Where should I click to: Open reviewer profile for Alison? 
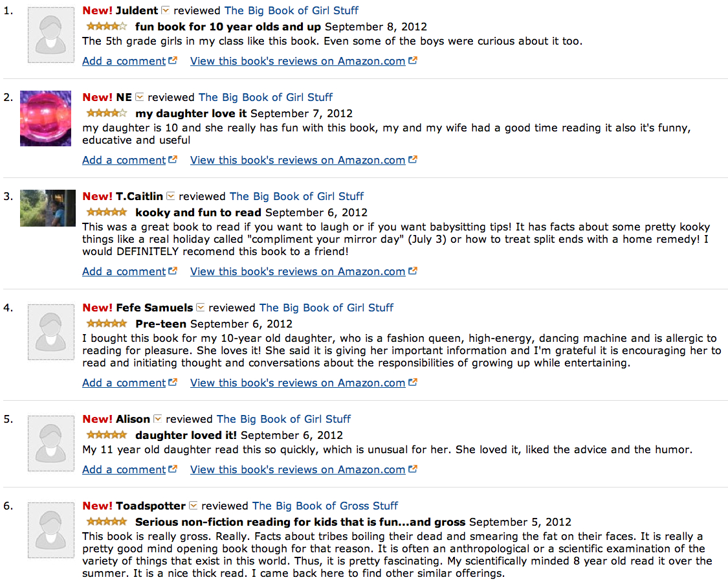(133, 419)
